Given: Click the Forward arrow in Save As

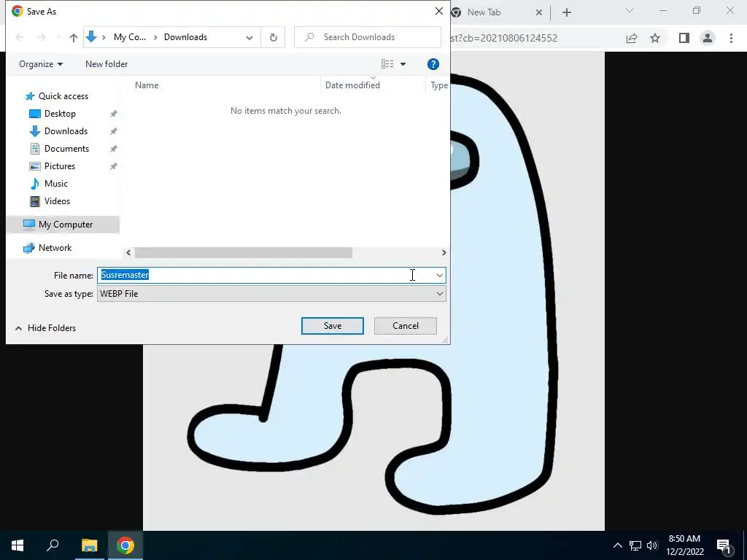Looking at the screenshot, I should click(42, 37).
